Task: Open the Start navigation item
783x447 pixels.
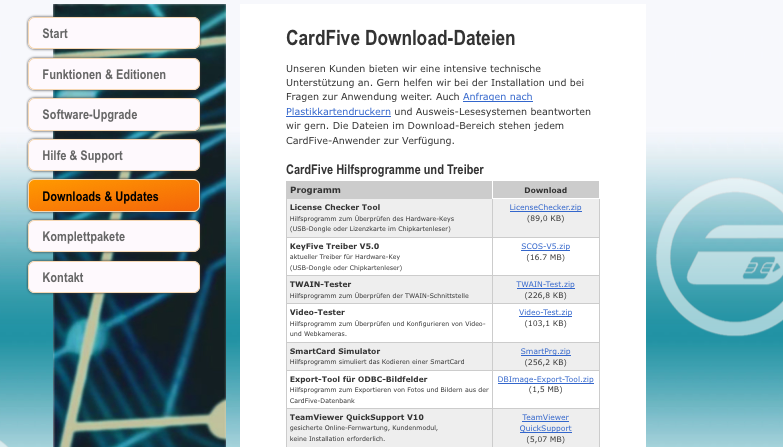Action: [114, 33]
